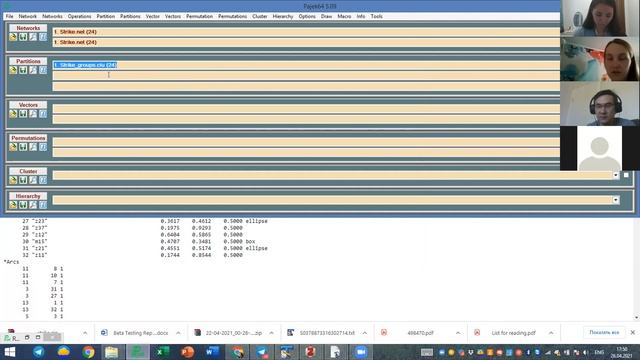This screenshot has width=640, height=360.
Task: Click the View/Edit Permutation magnifier icon
Action: 33,147
